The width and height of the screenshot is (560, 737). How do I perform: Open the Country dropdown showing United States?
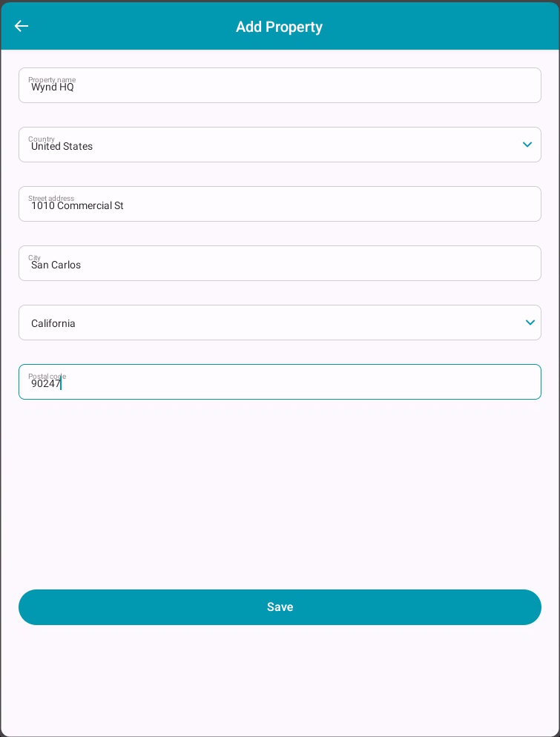280,145
